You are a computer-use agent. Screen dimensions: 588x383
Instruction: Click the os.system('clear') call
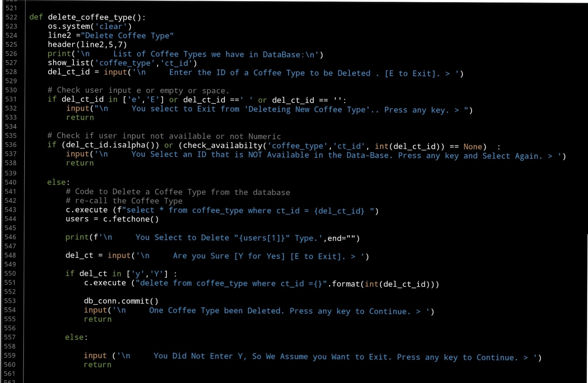click(x=90, y=26)
